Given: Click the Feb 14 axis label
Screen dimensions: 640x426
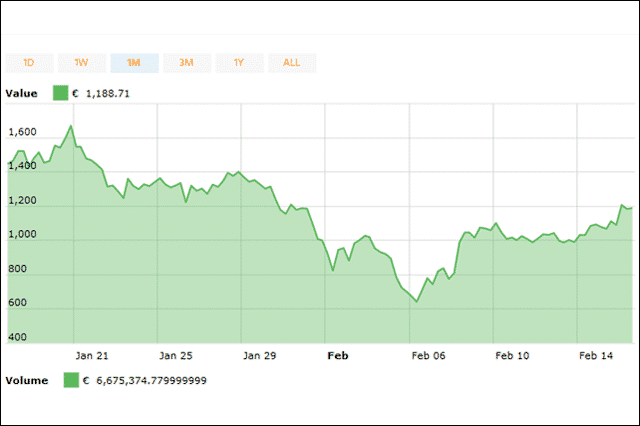Looking at the screenshot, I should coord(596,356).
